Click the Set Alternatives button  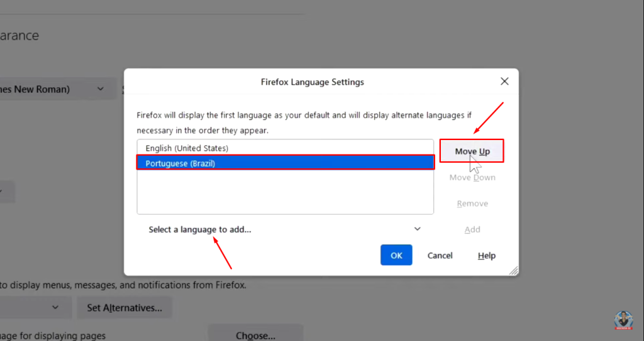125,308
